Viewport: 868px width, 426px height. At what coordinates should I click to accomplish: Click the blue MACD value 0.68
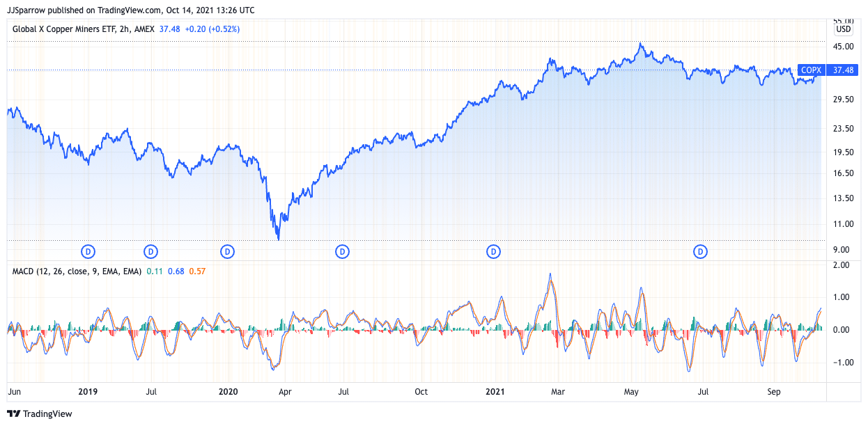tap(176, 271)
